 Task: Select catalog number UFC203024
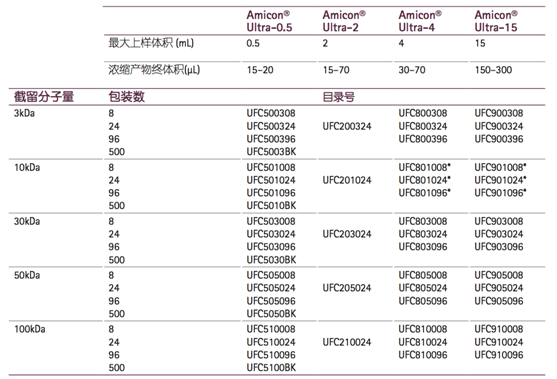tap(347, 234)
